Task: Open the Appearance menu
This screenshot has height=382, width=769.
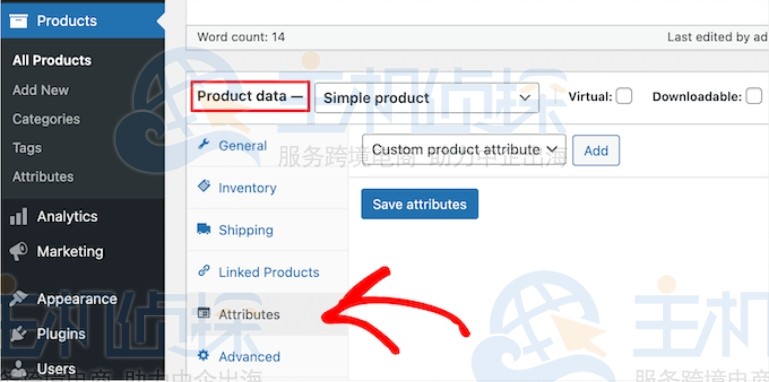Action: 77,299
